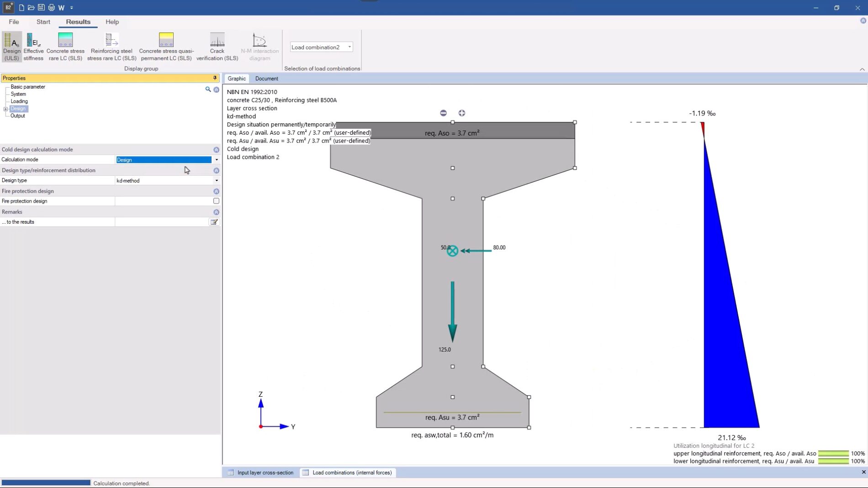Enable the Fire protection design checkbox
Viewport: 868px width, 488px height.
click(x=216, y=201)
